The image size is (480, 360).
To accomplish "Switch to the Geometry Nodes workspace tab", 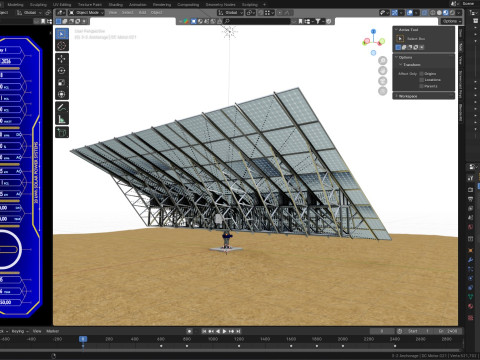I will pos(220,5).
